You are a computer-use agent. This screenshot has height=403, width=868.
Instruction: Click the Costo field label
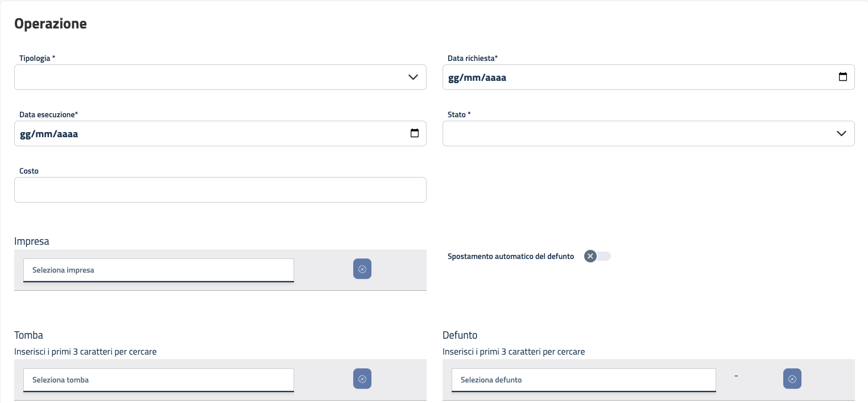click(29, 171)
